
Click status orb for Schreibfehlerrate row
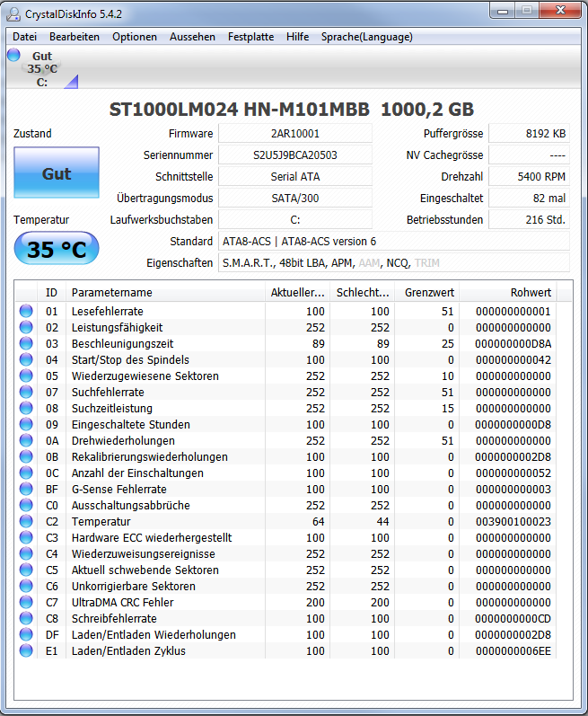(26, 618)
